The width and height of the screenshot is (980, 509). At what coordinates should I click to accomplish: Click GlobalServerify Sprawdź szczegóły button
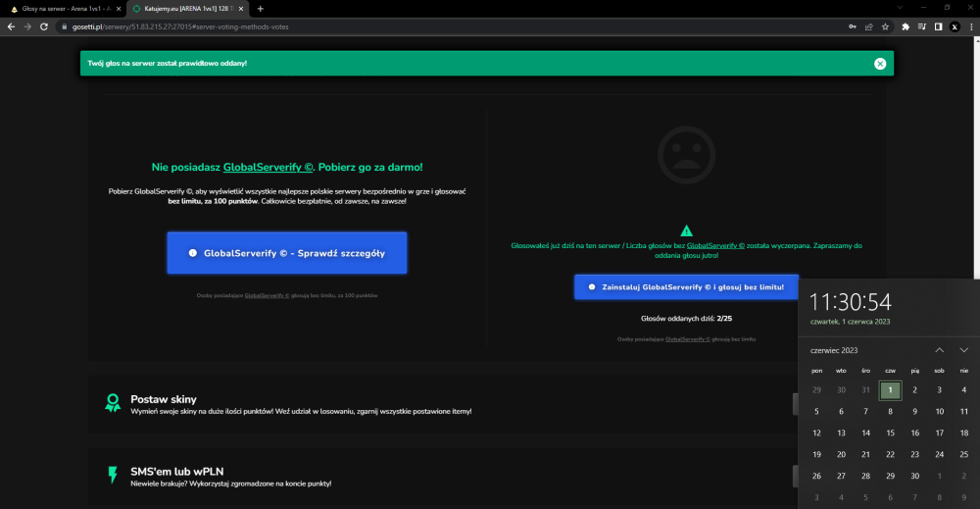(x=287, y=253)
